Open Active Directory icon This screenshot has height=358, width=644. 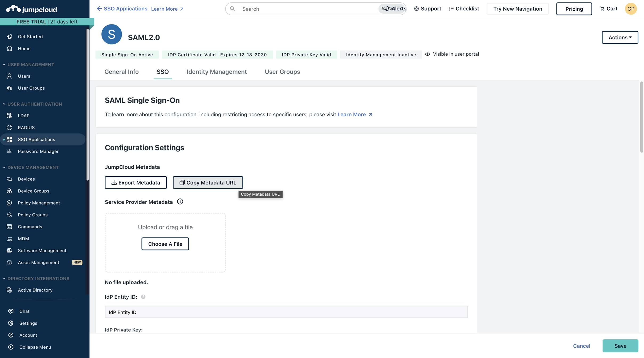pos(10,290)
